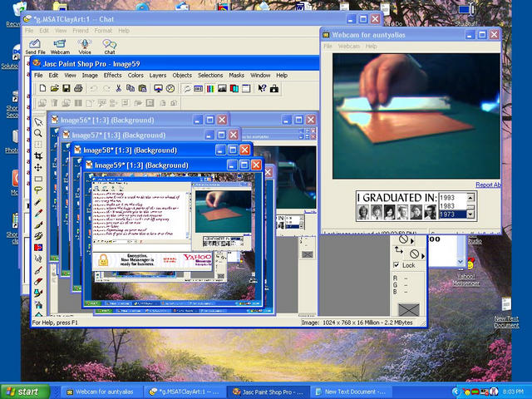532x399 pixels.
Task: Toggle the color palette rainbow bars icon
Action: click(x=210, y=89)
